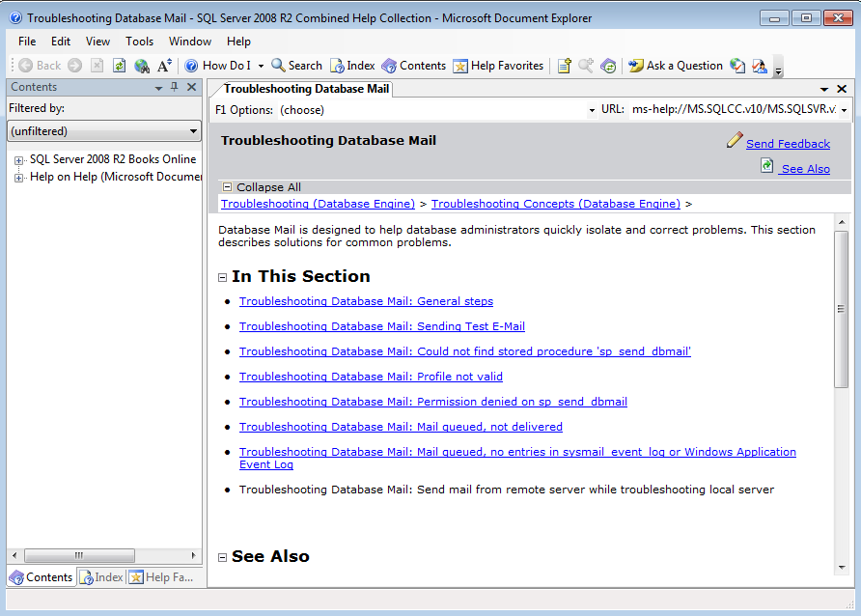Open Troubleshooting Concepts (Database Engine) link
The image size is (861, 616).
pyautogui.click(x=556, y=204)
